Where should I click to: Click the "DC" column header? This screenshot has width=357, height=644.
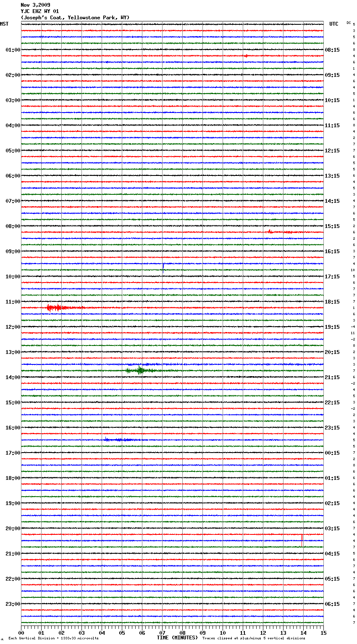[x=349, y=23]
